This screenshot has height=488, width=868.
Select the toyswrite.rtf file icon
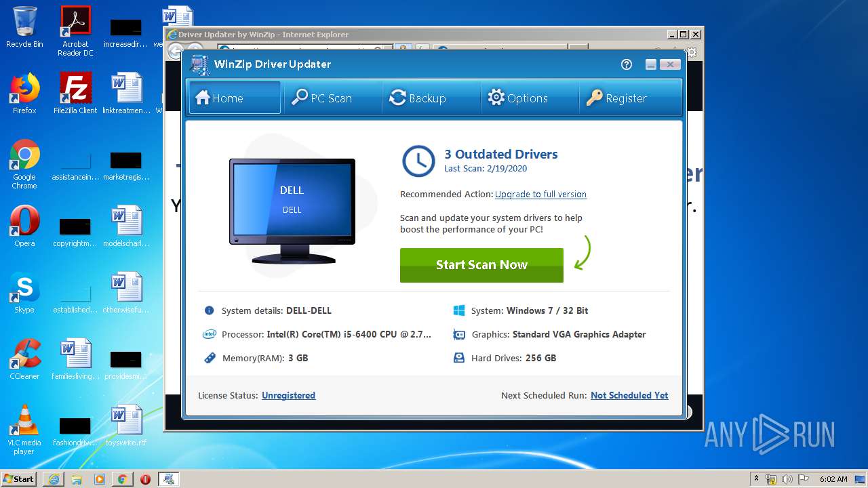(126, 426)
